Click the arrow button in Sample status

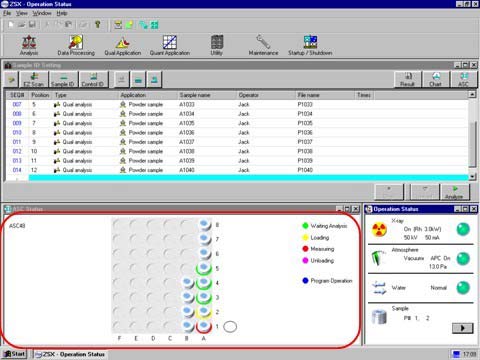[x=462, y=328]
